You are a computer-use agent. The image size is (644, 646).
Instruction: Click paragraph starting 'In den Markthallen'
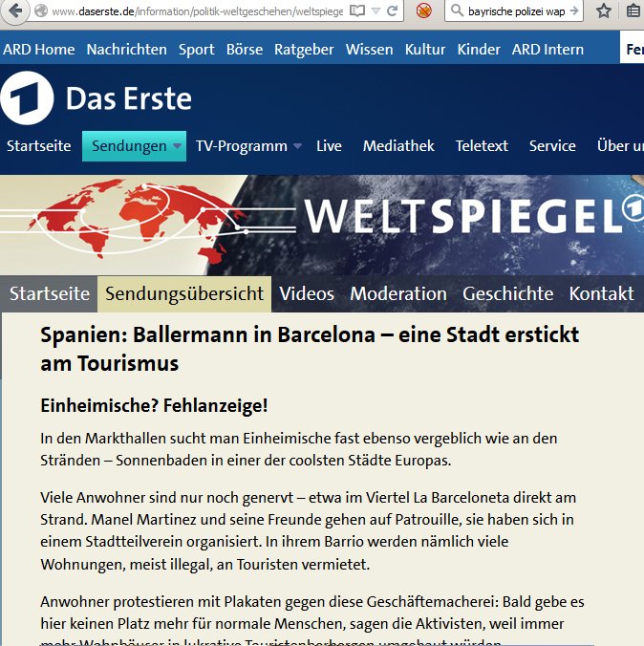tap(298, 449)
